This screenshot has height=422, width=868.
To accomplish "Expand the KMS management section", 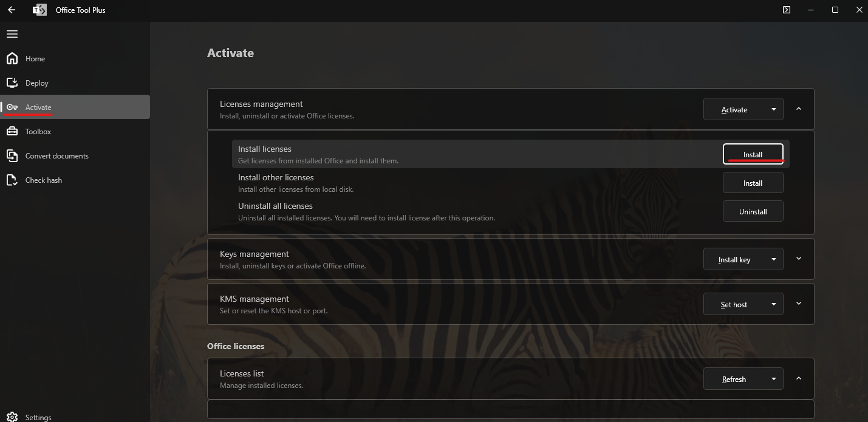I will pos(799,304).
